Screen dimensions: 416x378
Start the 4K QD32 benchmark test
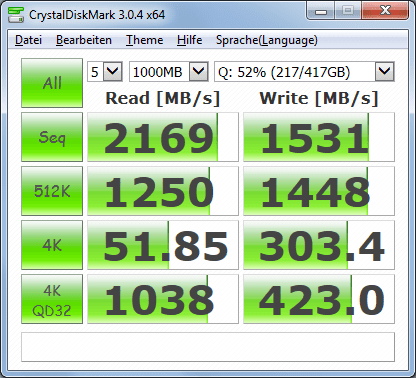52,299
